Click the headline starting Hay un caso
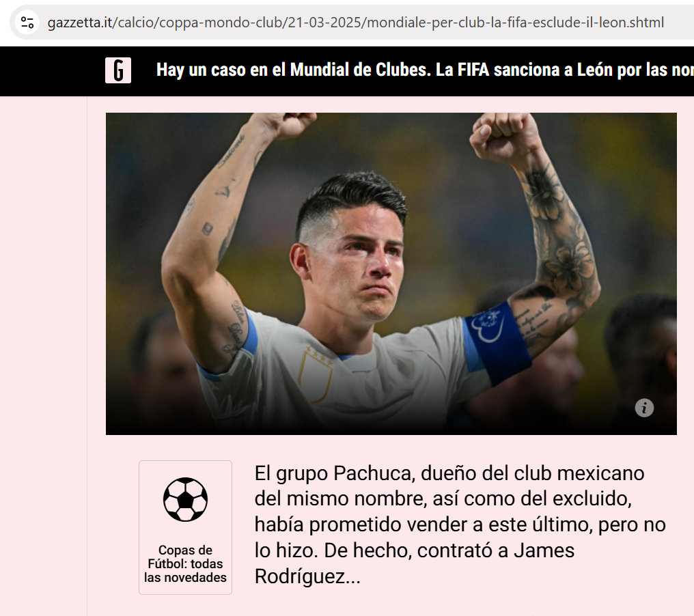694x616 pixels. point(425,70)
